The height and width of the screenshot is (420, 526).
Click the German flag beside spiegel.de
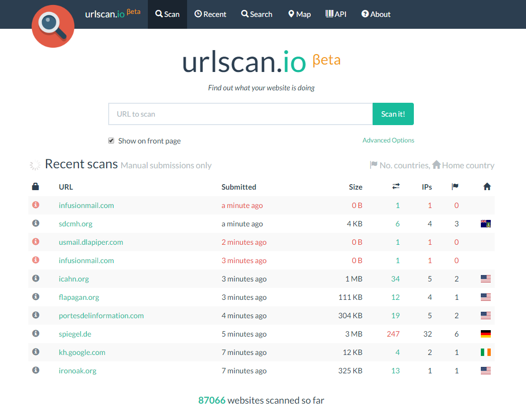click(485, 334)
